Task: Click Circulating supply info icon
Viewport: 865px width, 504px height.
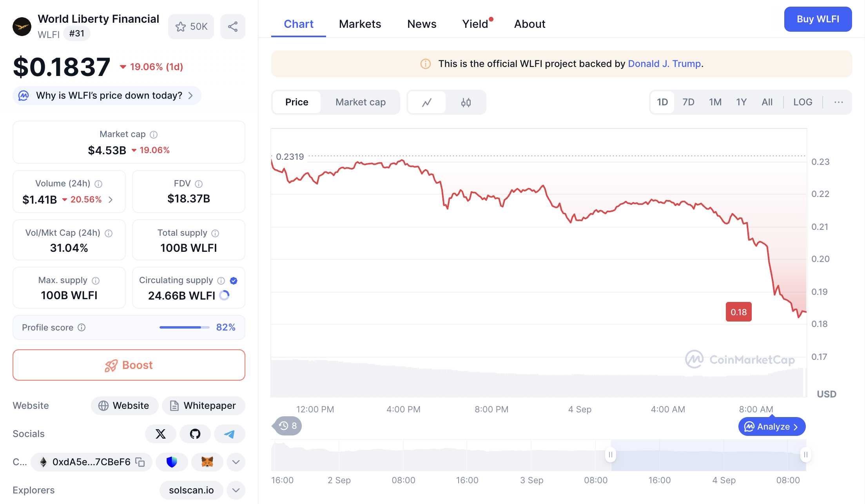Action: pos(221,281)
